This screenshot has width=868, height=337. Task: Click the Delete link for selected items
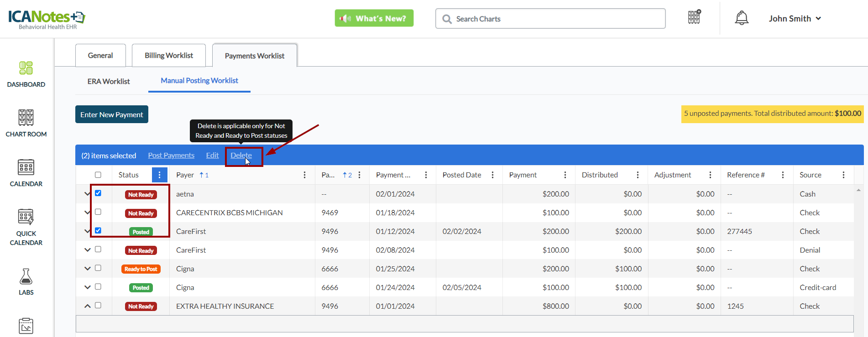click(241, 156)
